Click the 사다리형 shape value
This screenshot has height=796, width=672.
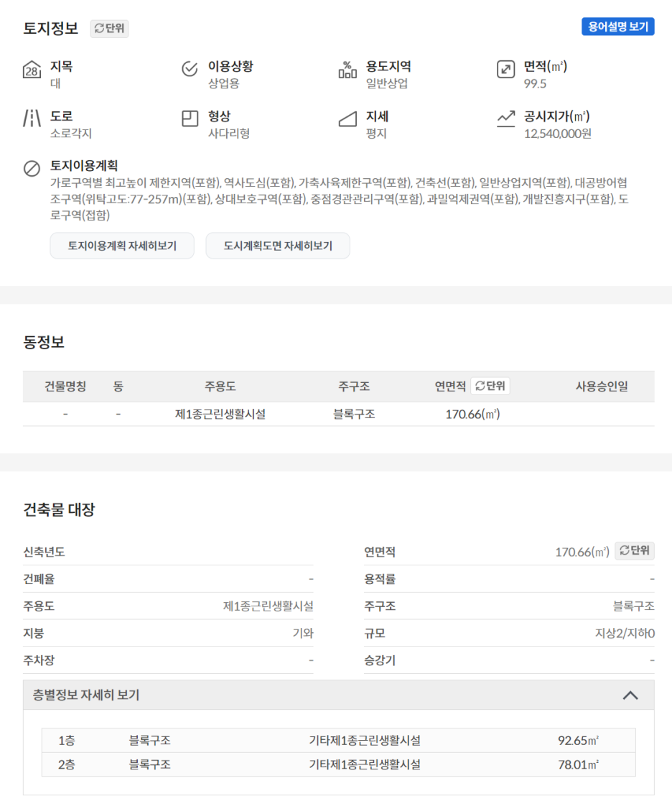tap(229, 134)
